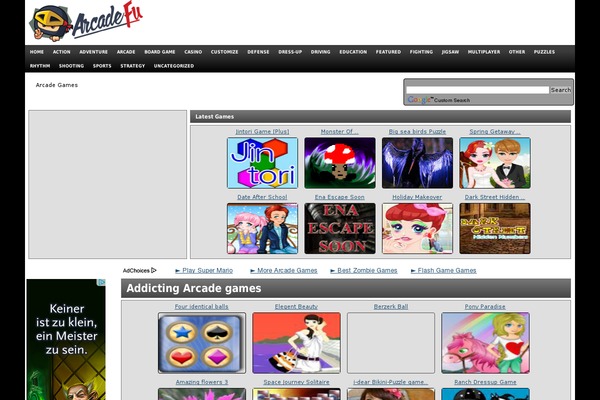Image resolution: width=600 pixels, height=400 pixels.
Task: Click the Pony Paradise pink pony thumbnail
Action: (485, 343)
